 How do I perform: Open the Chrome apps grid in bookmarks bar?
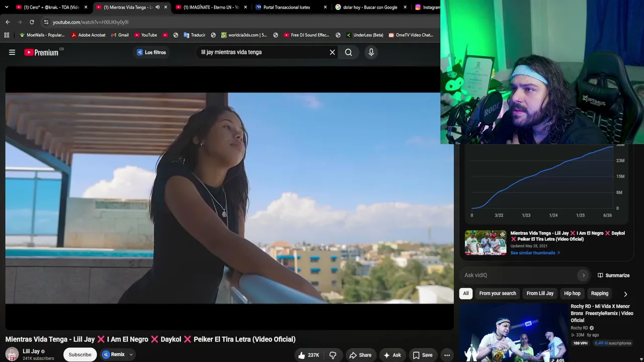click(7, 35)
